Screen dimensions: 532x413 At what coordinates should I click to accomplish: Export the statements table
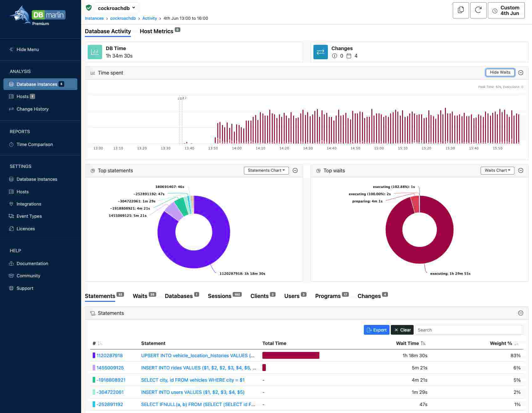(x=377, y=330)
